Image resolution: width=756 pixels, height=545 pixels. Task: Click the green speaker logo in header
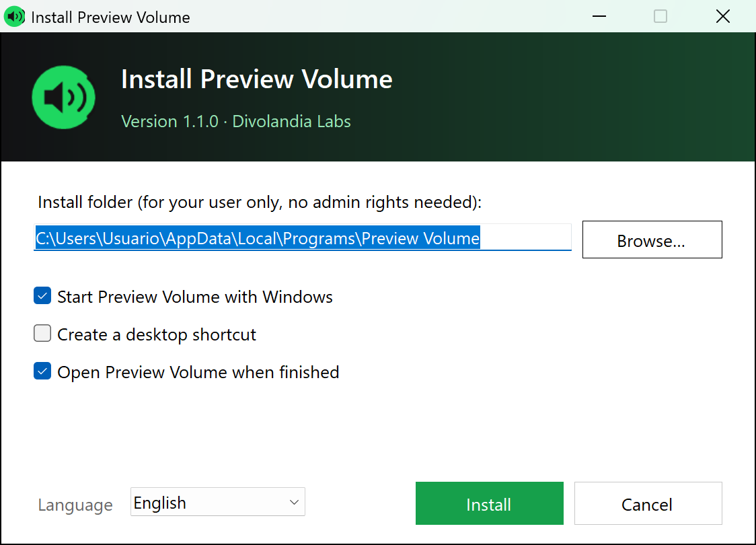point(64,97)
